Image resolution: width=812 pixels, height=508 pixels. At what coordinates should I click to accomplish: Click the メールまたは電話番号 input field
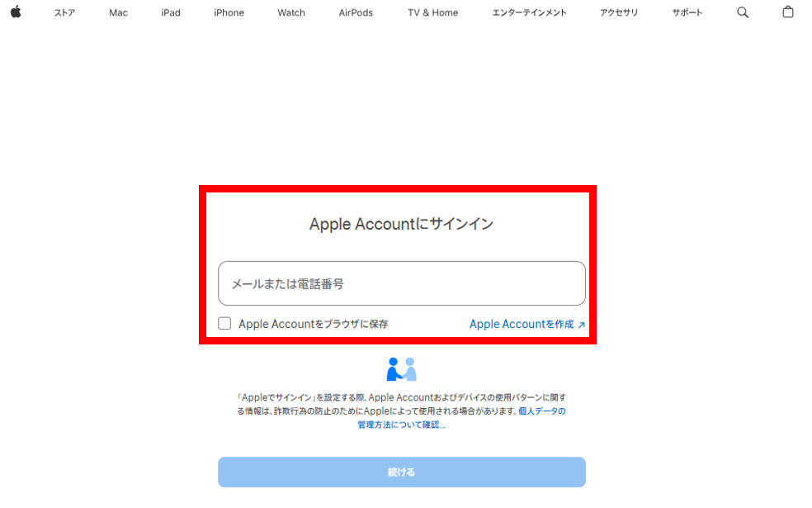point(402,283)
